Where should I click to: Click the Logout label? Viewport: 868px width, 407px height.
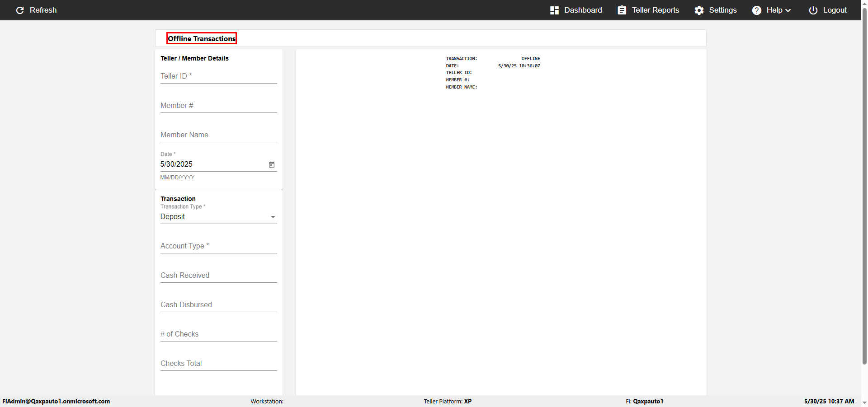point(835,10)
